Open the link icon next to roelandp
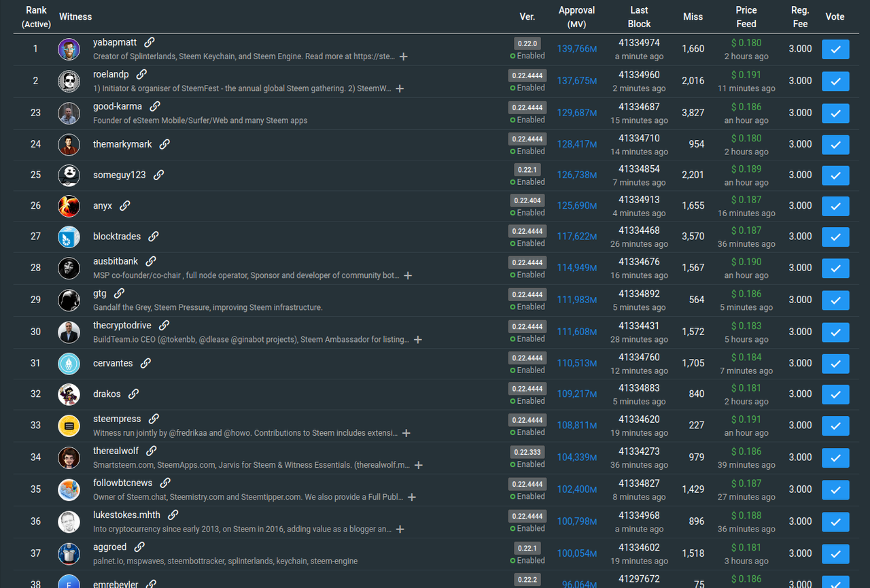 click(x=141, y=74)
